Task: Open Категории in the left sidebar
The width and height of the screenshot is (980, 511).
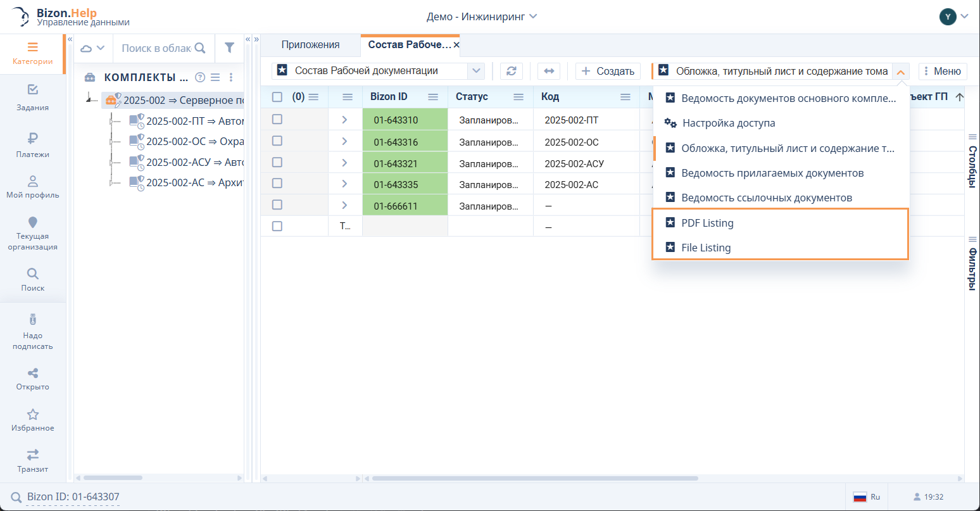Action: 32,53
